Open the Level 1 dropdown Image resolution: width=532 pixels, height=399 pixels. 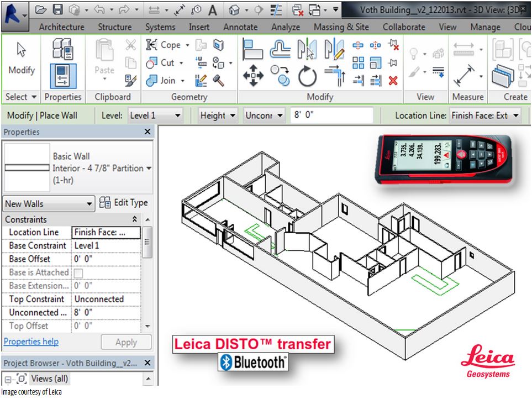177,116
